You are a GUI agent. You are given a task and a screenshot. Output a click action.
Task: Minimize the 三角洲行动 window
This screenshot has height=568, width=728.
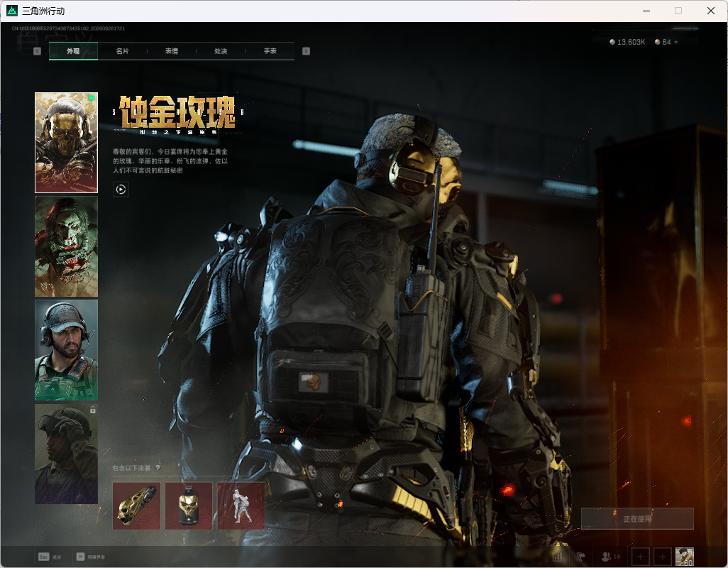[646, 11]
